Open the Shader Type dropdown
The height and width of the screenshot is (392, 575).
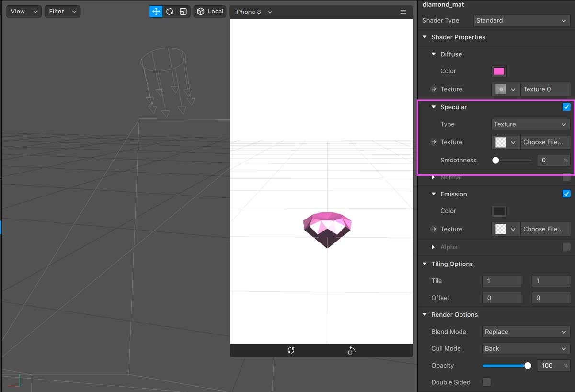point(521,20)
